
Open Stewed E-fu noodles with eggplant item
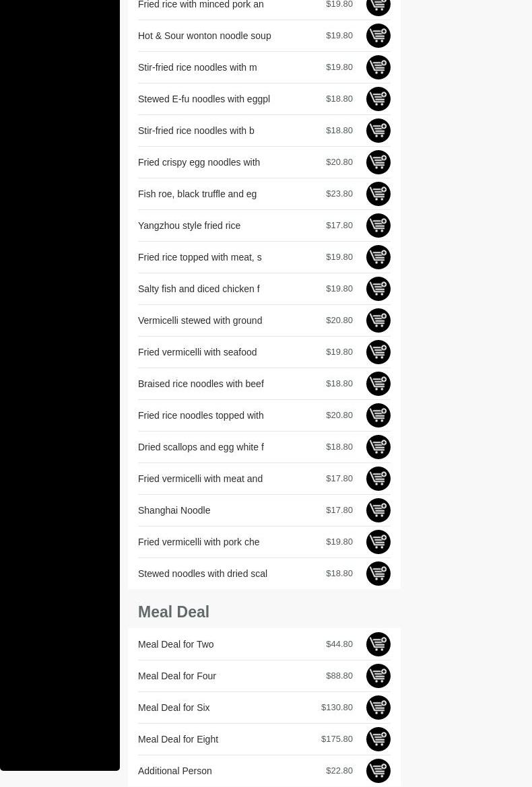pyautogui.click(x=203, y=99)
